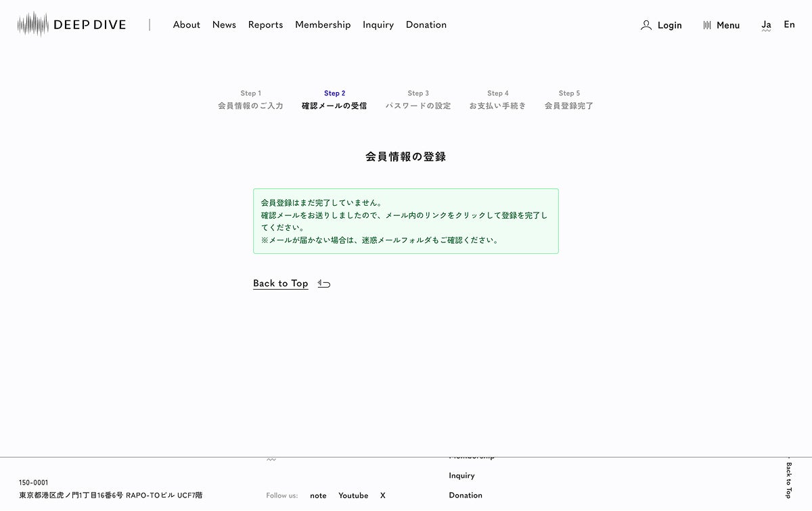Click the footer Inquiry link
Viewport: 812px width, 511px height.
(x=461, y=476)
